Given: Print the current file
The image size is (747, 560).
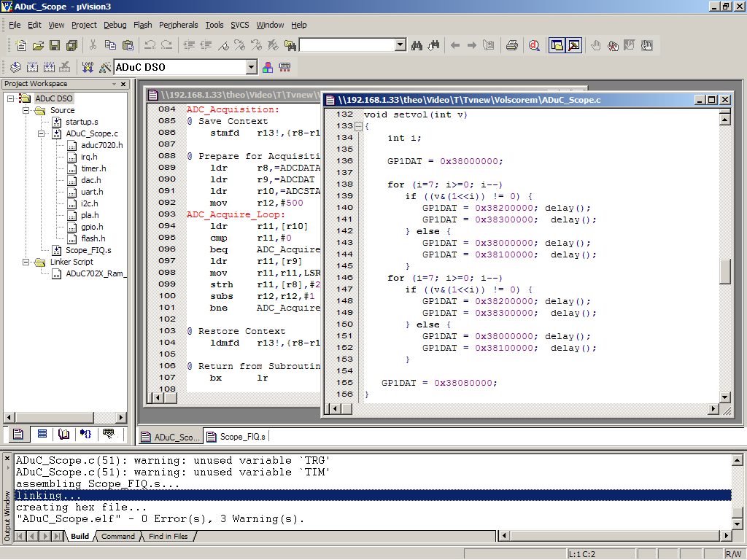Looking at the screenshot, I should (512, 45).
